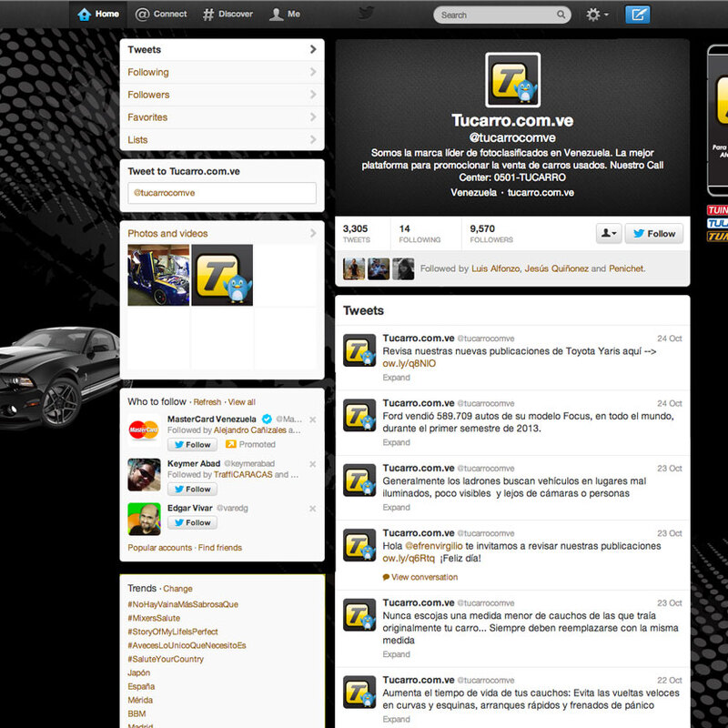Viewport: 728px width, 728px height.
Task: Open the Connect tab
Action: coord(161,15)
